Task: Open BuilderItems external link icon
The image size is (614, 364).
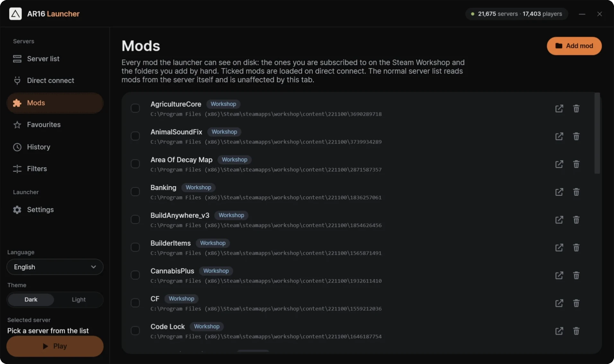Action: tap(559, 247)
